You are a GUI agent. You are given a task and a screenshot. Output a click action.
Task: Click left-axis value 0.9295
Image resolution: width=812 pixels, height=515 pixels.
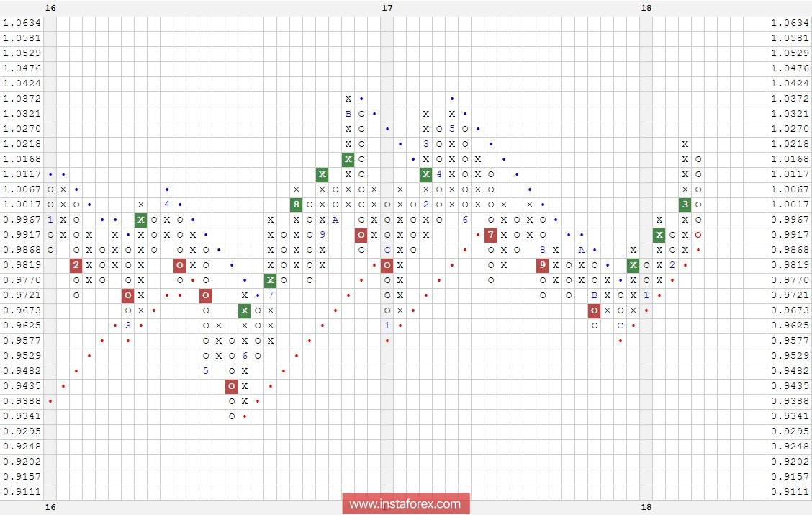click(x=22, y=431)
